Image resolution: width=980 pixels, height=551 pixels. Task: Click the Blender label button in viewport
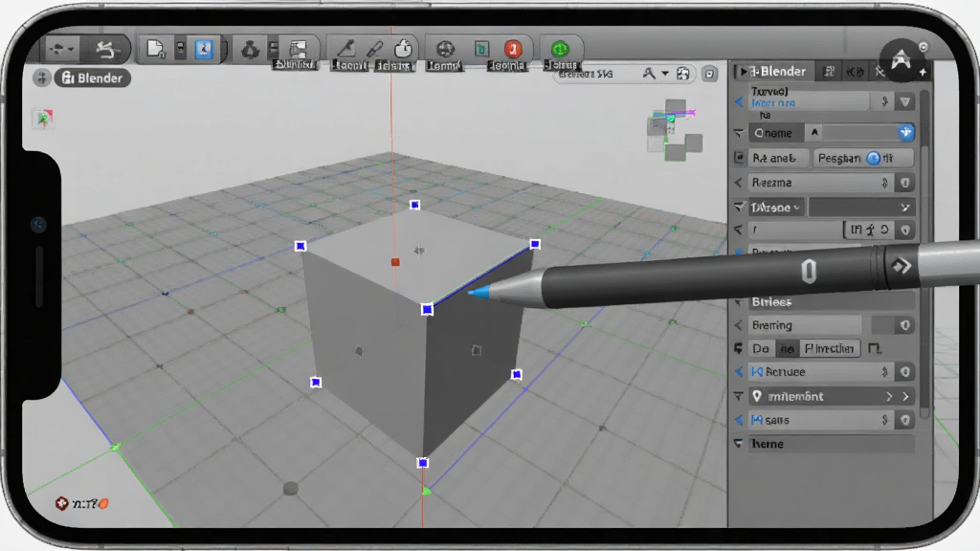(93, 78)
